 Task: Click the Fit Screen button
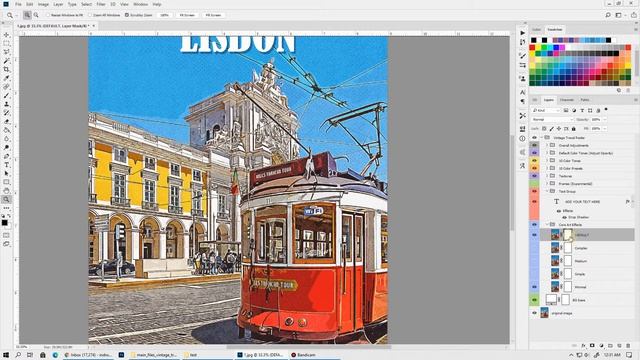tap(187, 15)
